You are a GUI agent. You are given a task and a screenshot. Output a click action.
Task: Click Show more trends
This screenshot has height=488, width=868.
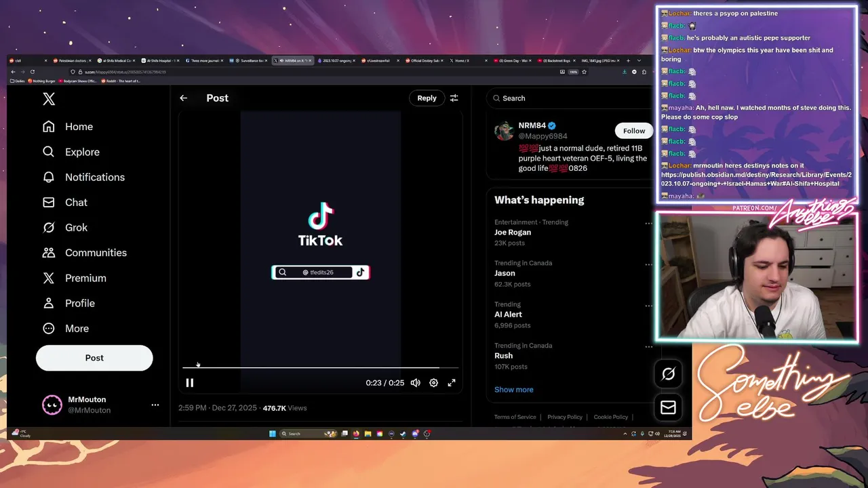pos(513,390)
